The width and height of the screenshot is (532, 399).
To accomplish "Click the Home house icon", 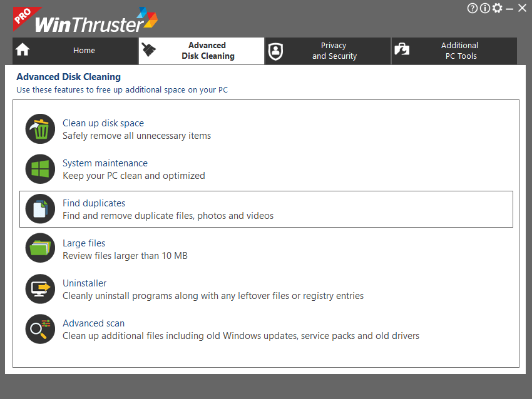I will click(x=23, y=50).
